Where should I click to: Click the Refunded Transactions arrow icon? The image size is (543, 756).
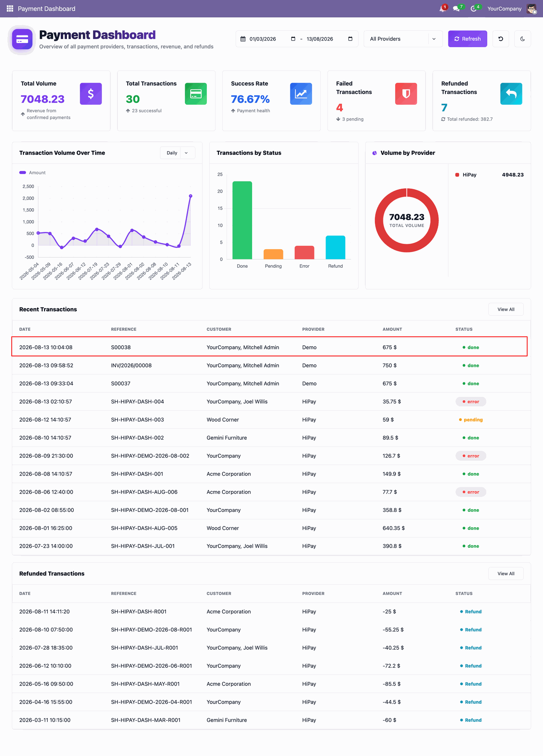[511, 94]
